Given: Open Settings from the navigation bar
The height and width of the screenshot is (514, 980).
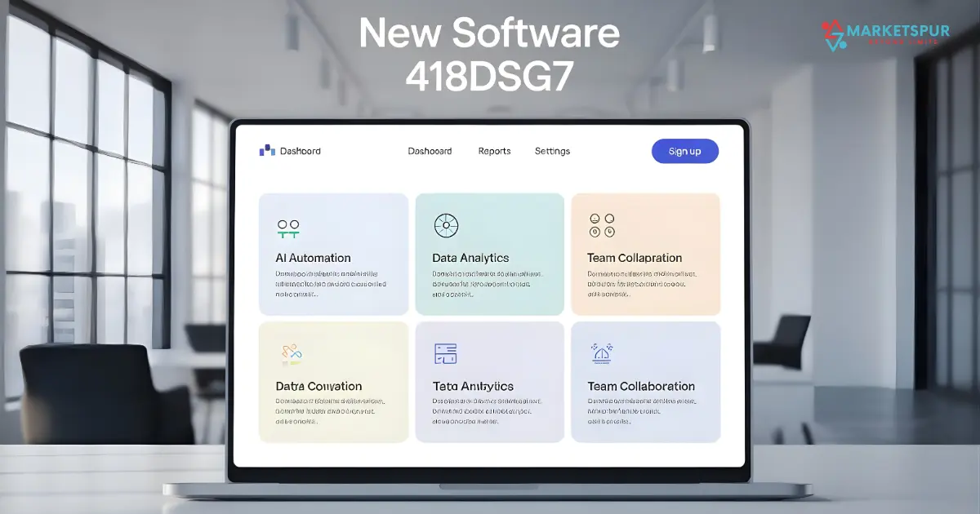Looking at the screenshot, I should coord(552,151).
